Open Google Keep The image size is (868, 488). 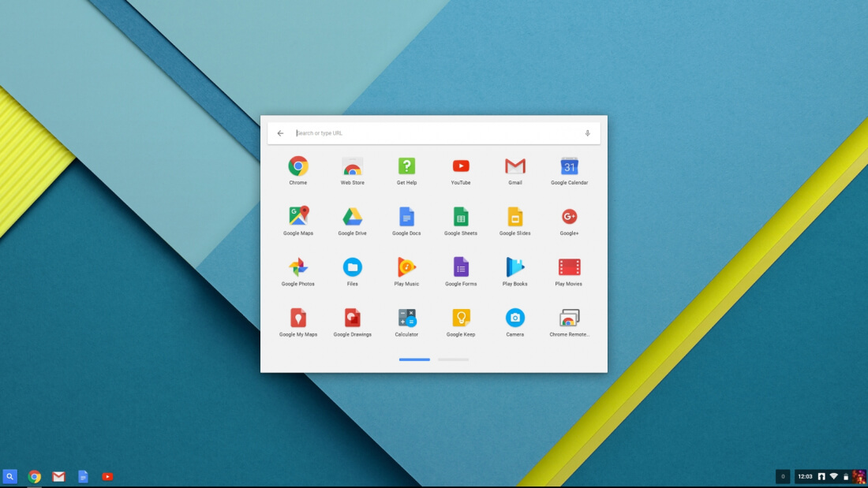(461, 318)
